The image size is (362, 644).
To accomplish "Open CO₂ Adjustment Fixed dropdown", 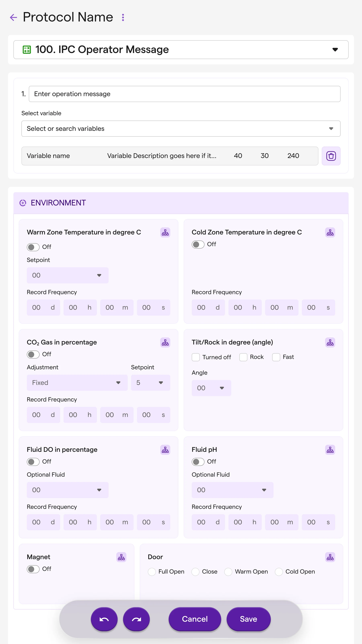I will click(x=77, y=383).
